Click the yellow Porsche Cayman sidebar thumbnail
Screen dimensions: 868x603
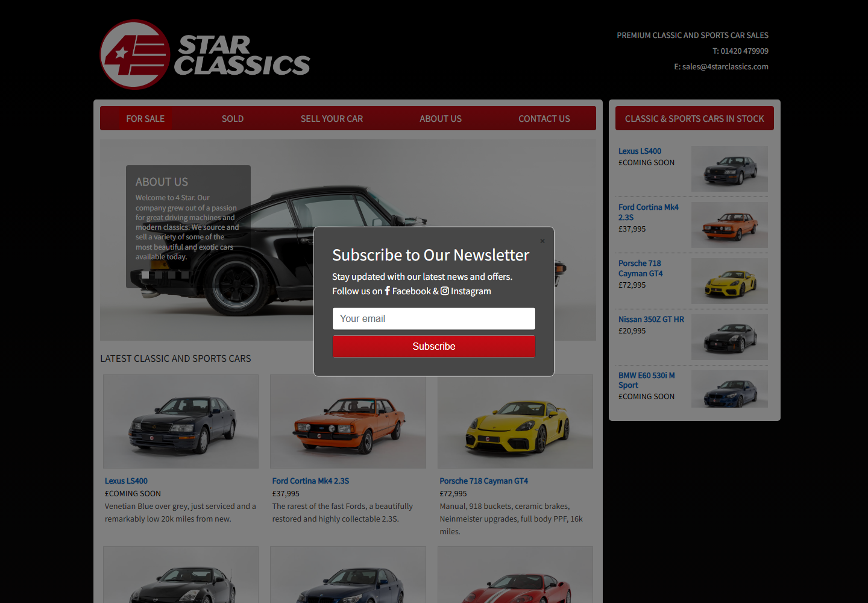tap(729, 281)
